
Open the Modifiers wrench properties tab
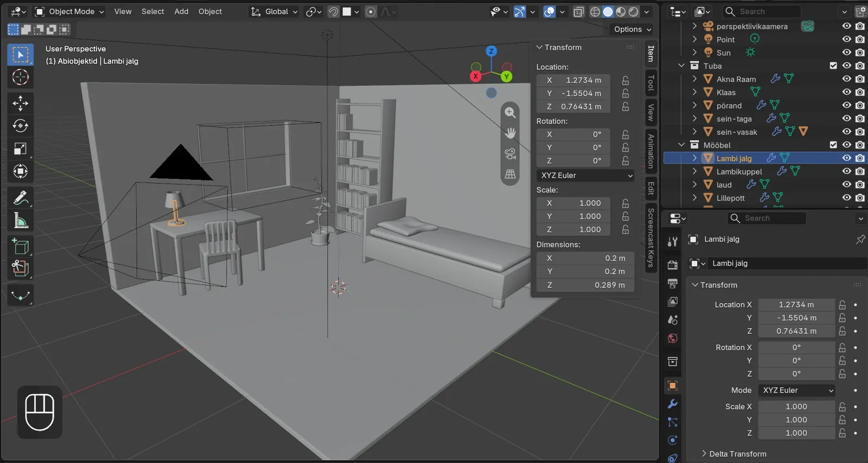pyautogui.click(x=673, y=404)
